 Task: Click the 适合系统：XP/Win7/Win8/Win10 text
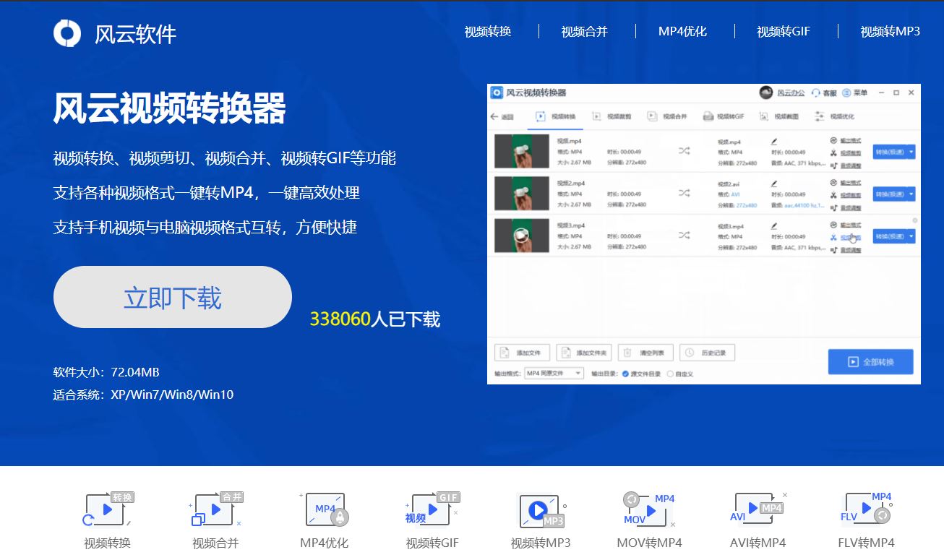143,395
